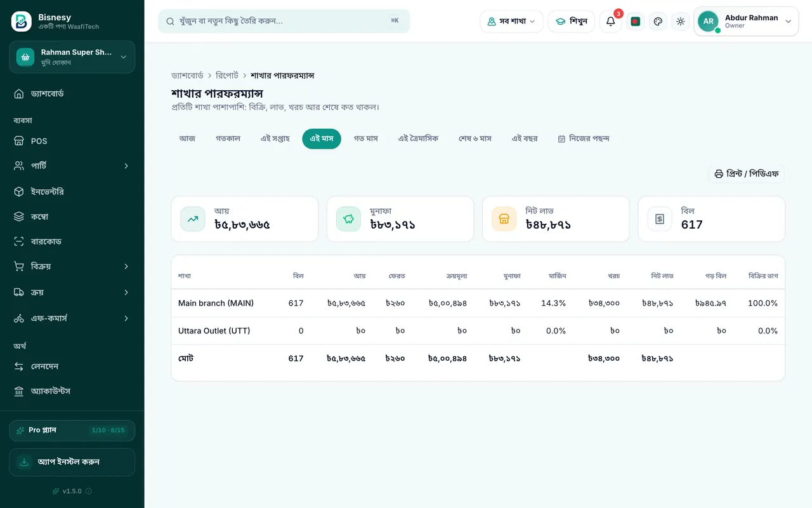Click the নিট লাভ store icon

tap(504, 219)
